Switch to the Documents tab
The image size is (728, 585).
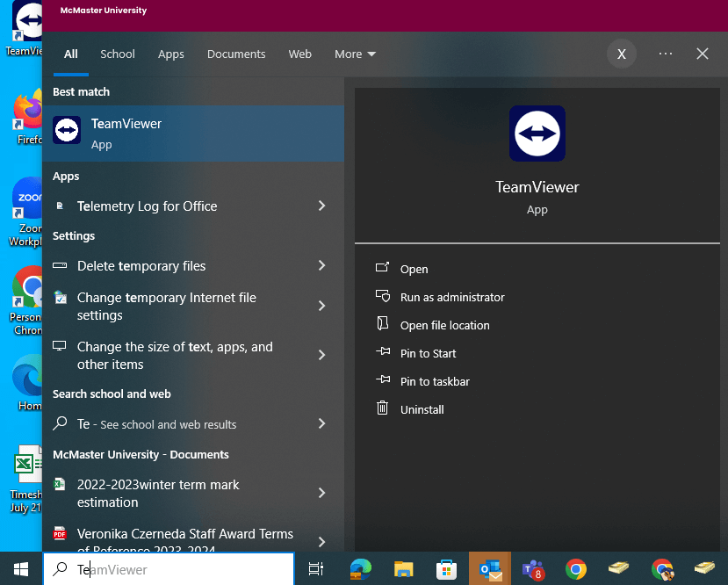236,54
